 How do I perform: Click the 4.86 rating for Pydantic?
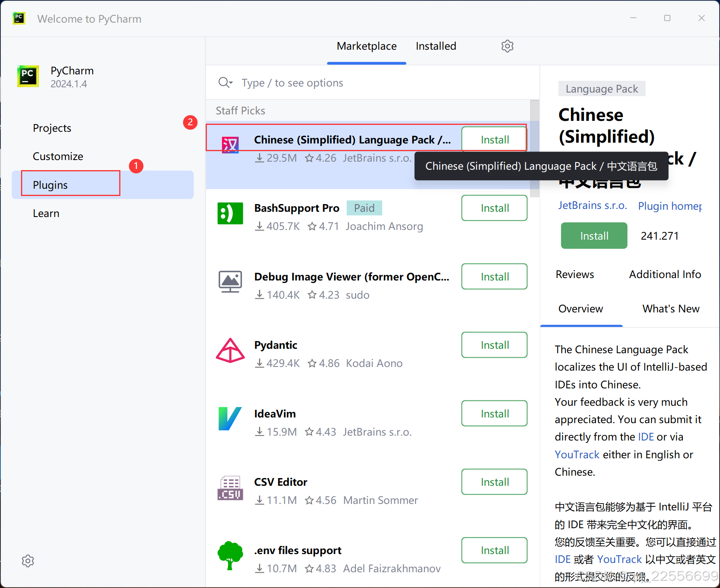[x=324, y=363]
